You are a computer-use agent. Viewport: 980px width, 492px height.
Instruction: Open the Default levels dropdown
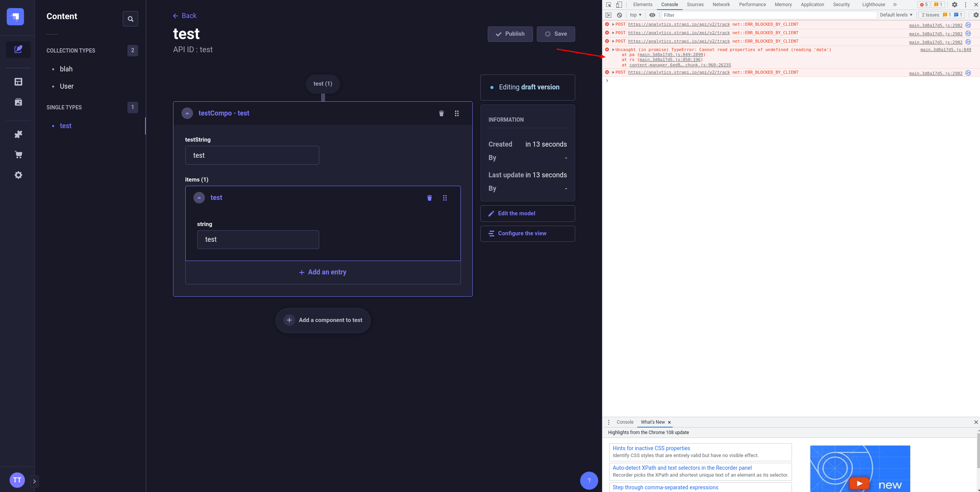click(x=895, y=15)
